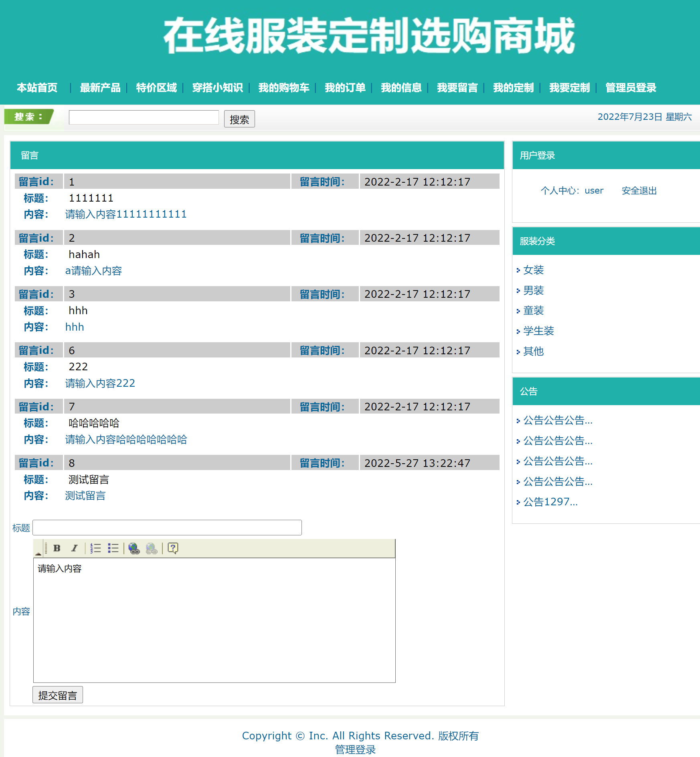The width and height of the screenshot is (700, 757).
Task: Submit the message with 提交留言 button
Action: click(57, 694)
